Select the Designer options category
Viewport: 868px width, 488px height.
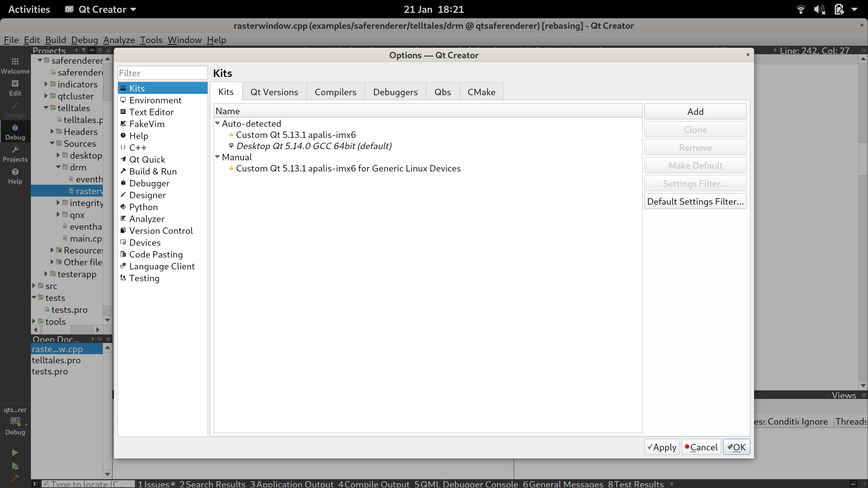click(x=162, y=195)
